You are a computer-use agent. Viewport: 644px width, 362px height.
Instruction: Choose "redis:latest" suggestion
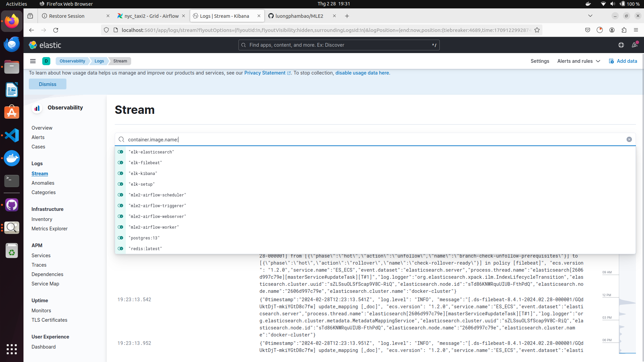(x=375, y=248)
